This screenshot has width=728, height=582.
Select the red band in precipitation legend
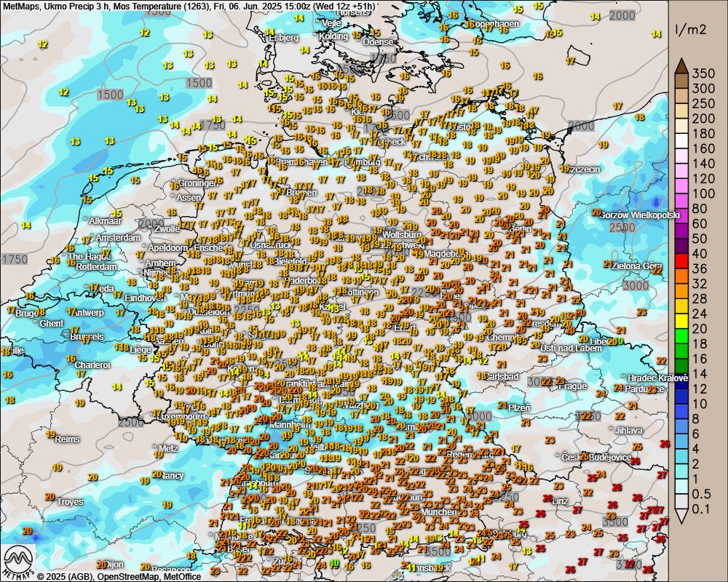click(x=681, y=260)
